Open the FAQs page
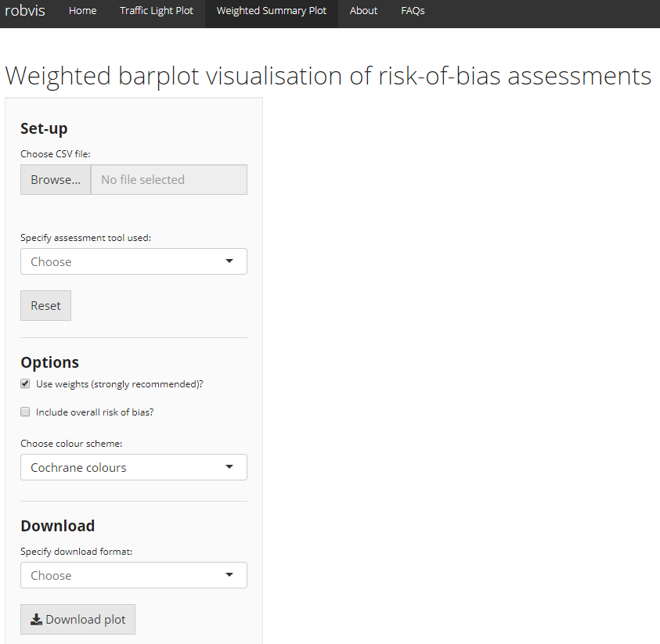Viewport: 660px width, 644px height. click(413, 11)
